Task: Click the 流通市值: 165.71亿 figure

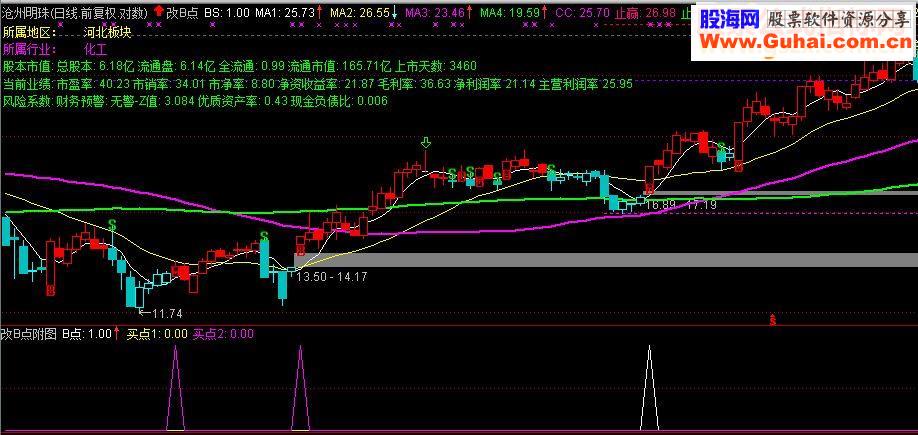Action: click(338, 66)
